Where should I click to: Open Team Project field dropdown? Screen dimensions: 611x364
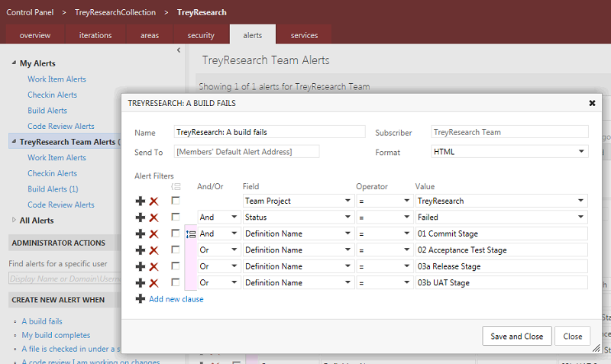[x=348, y=201]
